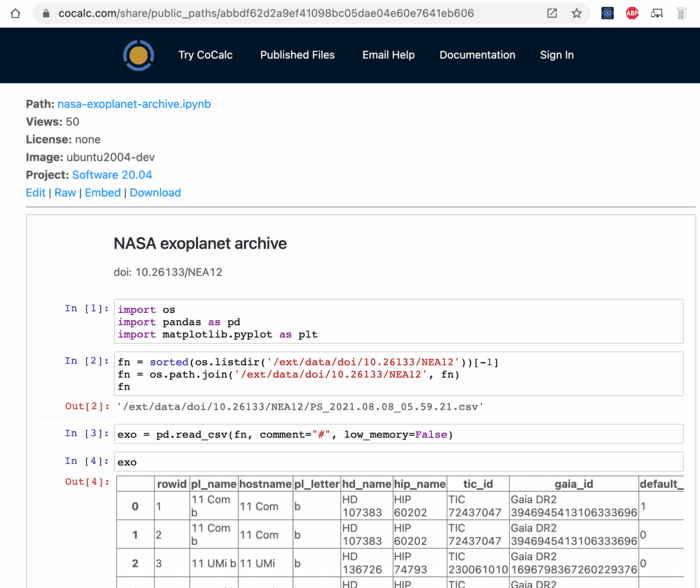Click the atom-shaped extension icon
700x588 pixels.
(607, 14)
